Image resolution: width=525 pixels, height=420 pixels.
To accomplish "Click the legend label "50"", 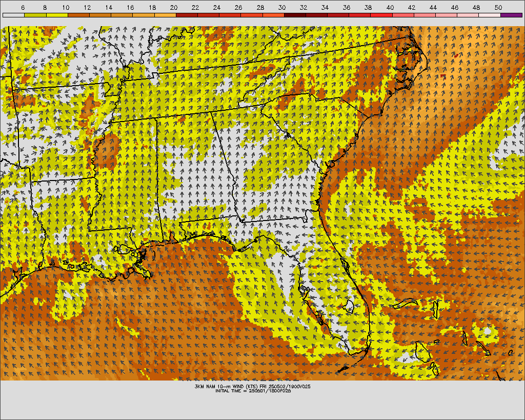I will pyautogui.click(x=498, y=8).
